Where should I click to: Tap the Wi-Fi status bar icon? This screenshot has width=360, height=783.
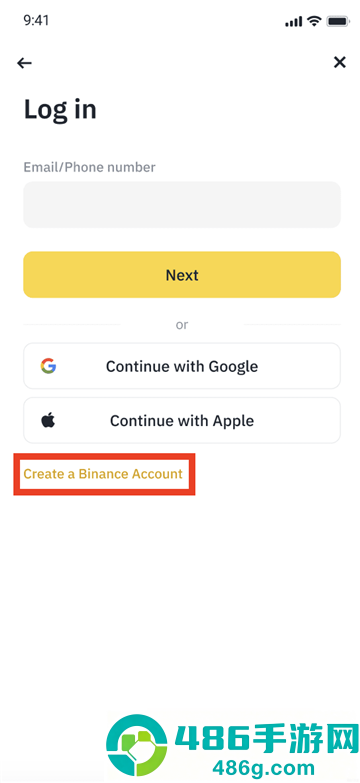(314, 21)
